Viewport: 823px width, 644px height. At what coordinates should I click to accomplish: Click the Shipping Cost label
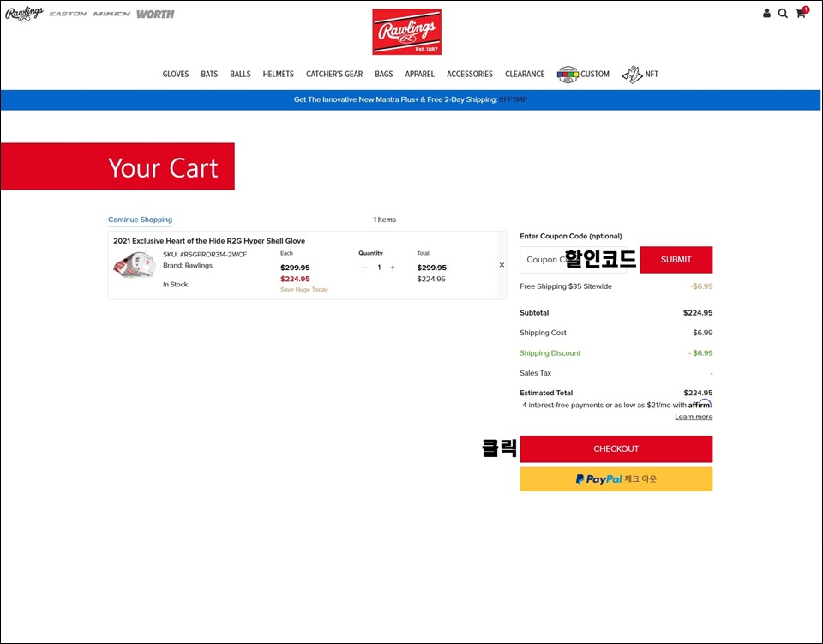coord(543,333)
